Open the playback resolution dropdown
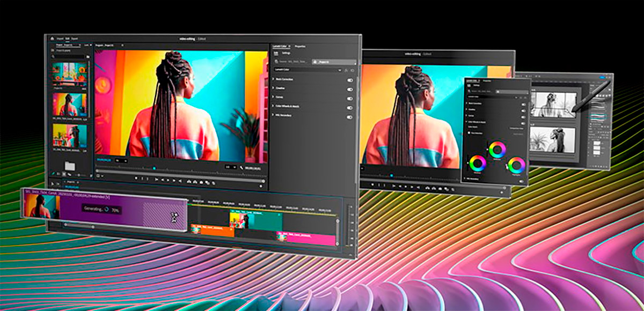644x311 pixels. (231, 167)
